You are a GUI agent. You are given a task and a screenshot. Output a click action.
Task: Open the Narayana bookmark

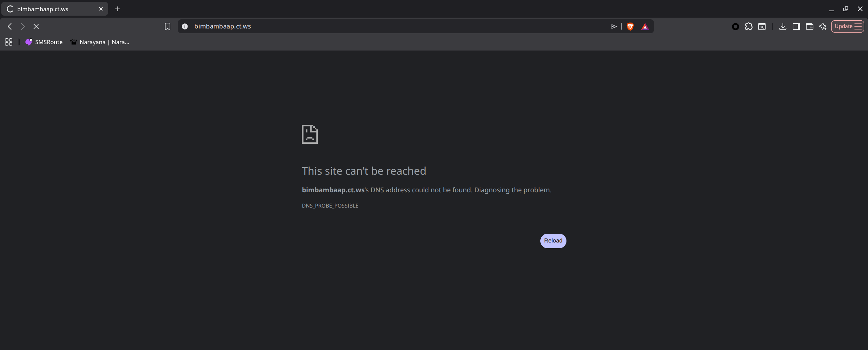pos(100,42)
